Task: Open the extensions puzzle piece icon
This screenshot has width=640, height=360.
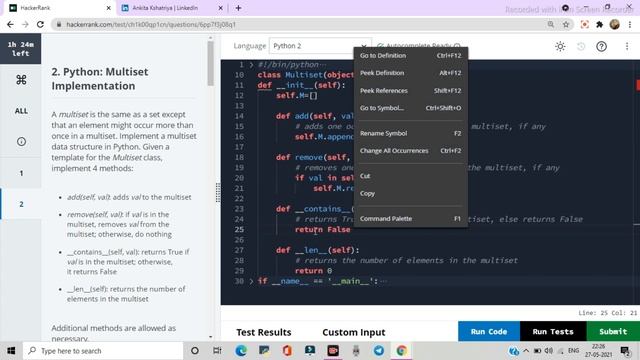Action: click(x=600, y=24)
